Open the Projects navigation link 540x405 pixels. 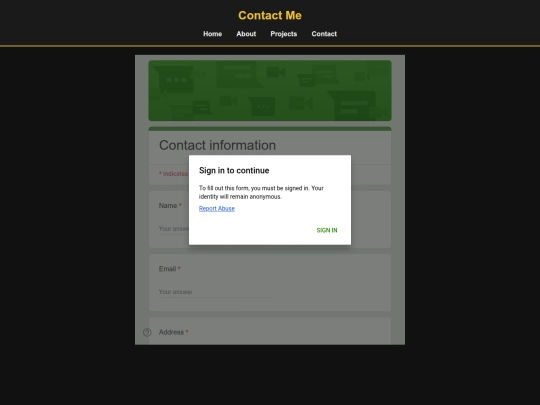click(x=283, y=34)
